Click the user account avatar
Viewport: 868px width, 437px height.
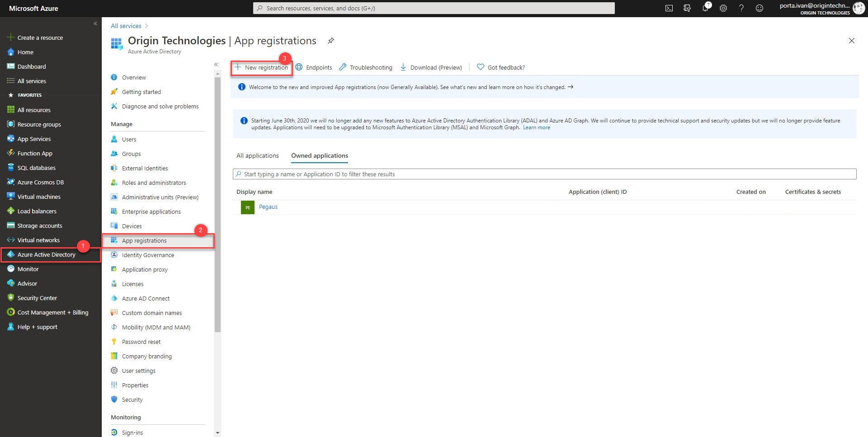point(859,8)
